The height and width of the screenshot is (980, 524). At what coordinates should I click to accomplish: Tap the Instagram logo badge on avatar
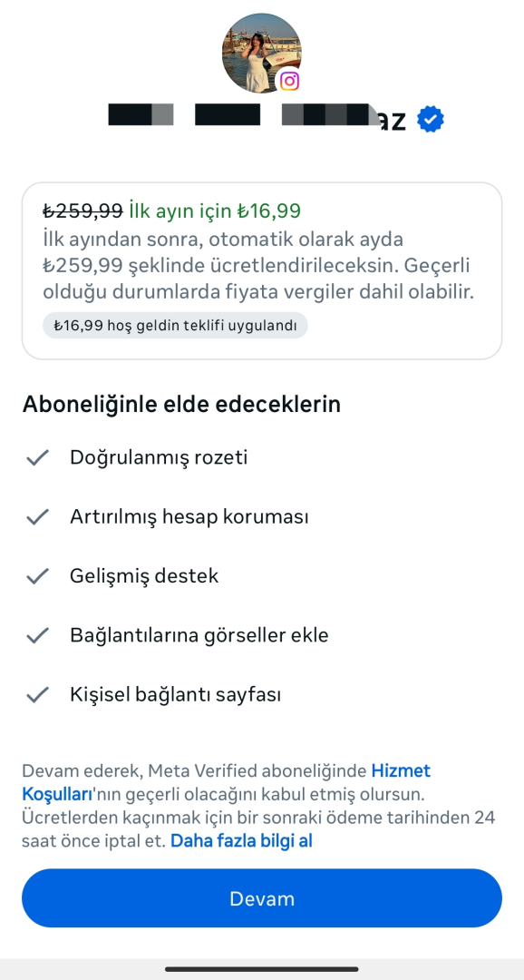coord(289,82)
